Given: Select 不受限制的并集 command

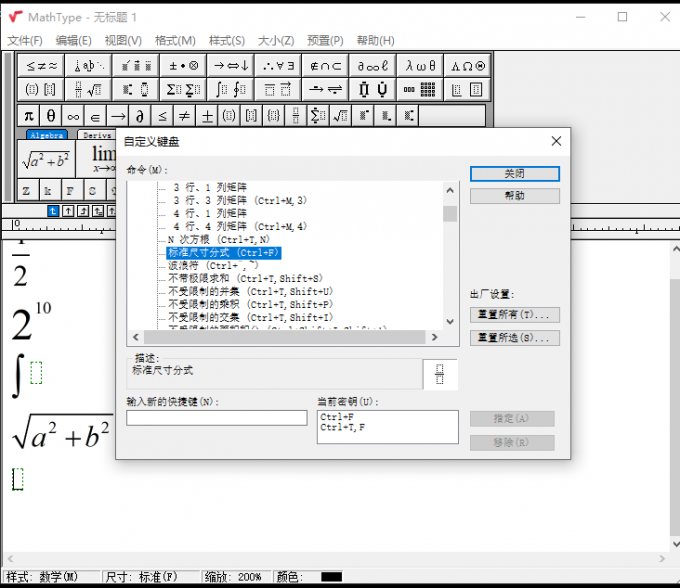Looking at the screenshot, I should (x=251, y=291).
